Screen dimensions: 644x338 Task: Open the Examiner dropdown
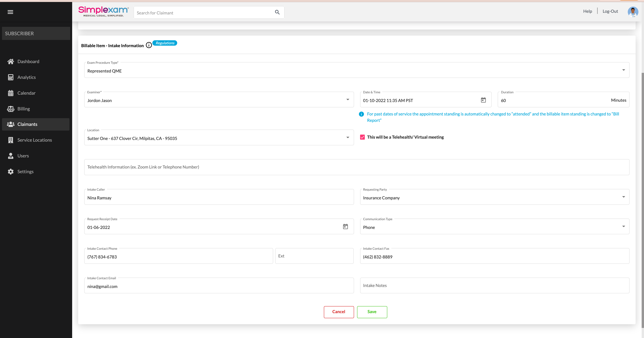click(348, 100)
